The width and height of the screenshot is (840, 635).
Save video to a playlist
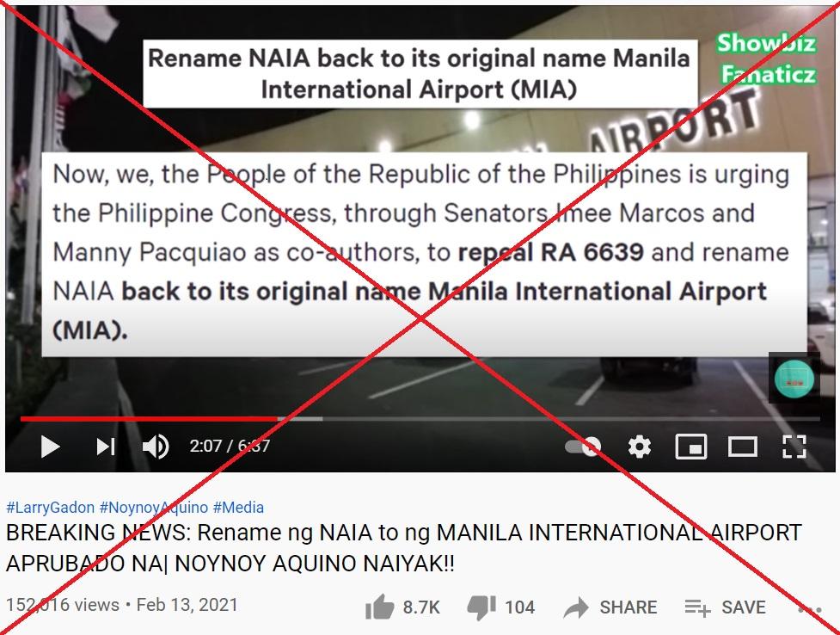[x=726, y=607]
